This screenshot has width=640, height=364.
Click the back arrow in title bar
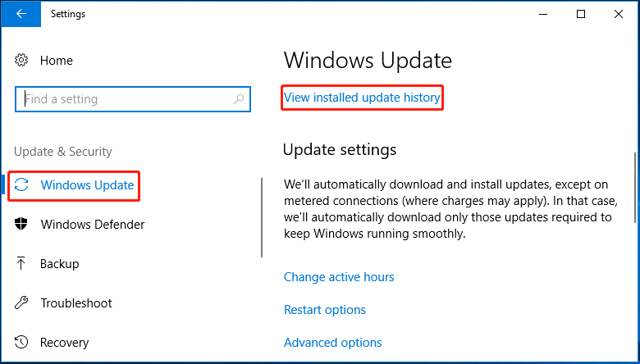21,13
